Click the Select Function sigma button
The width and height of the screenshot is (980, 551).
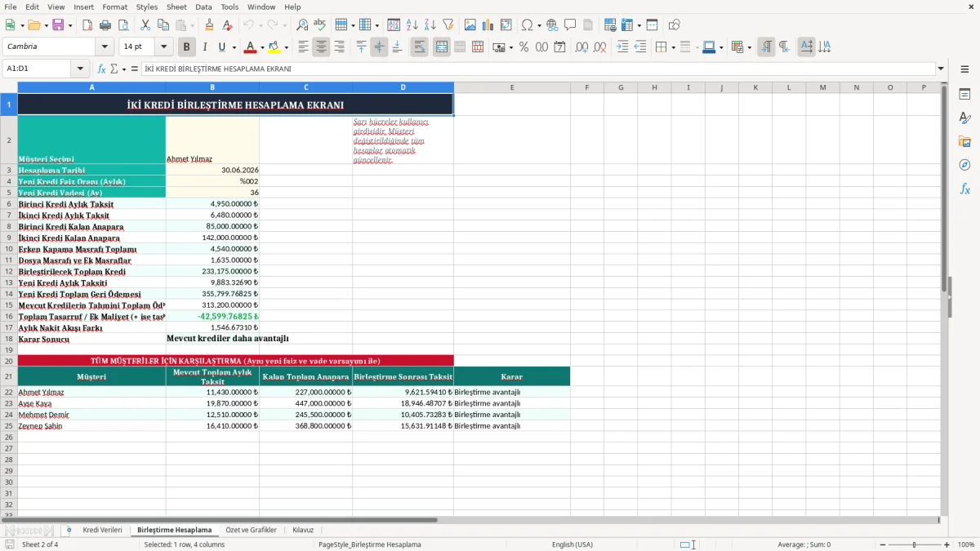(114, 69)
